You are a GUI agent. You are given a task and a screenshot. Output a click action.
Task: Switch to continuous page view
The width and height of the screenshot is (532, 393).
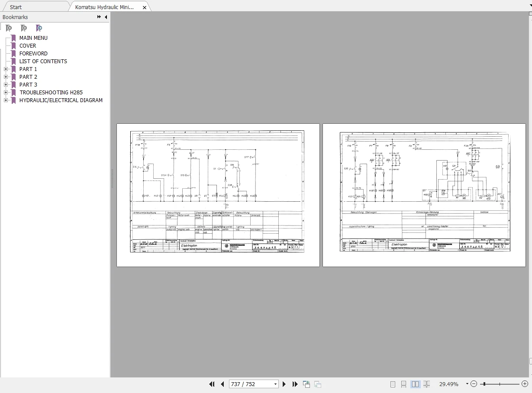(403, 384)
